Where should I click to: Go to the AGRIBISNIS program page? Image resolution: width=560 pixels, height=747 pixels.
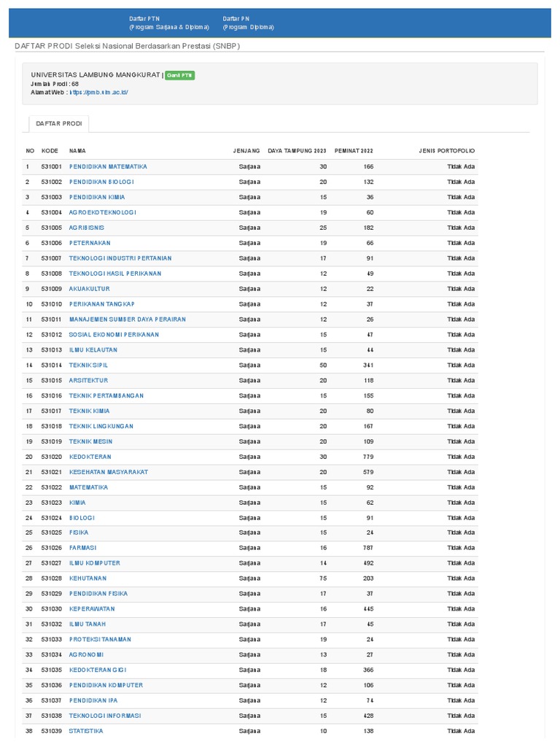(x=87, y=228)
